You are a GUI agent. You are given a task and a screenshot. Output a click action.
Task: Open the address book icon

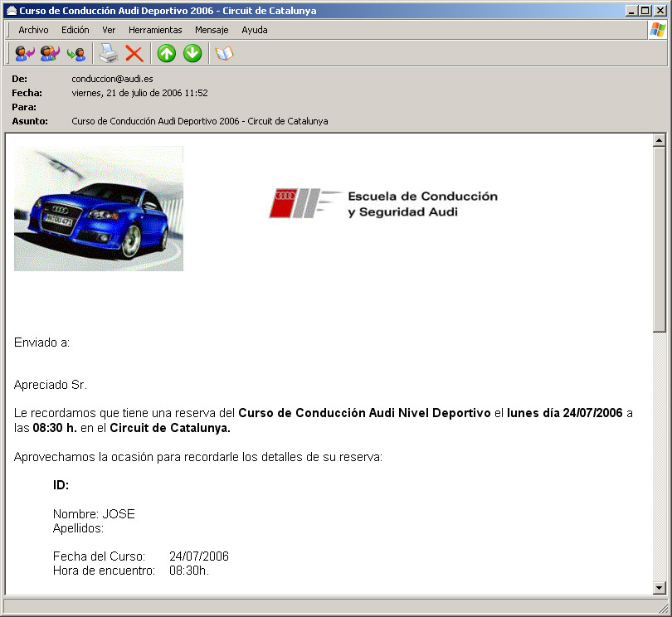pos(224,54)
